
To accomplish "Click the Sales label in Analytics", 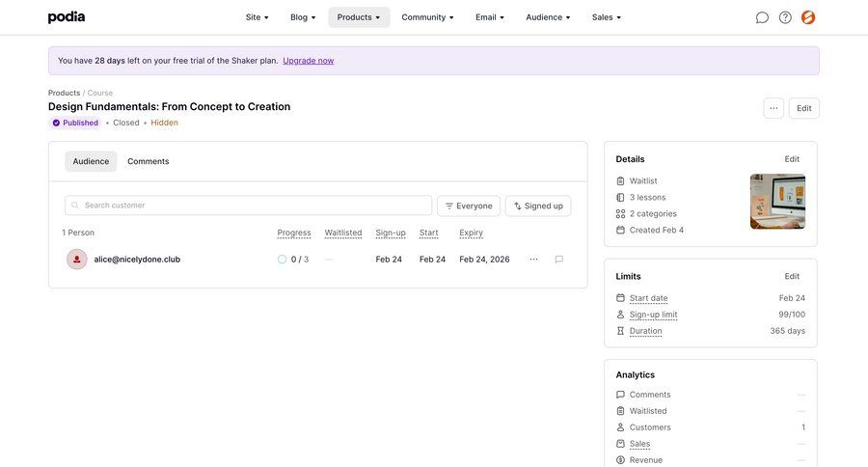I will pyautogui.click(x=639, y=444).
